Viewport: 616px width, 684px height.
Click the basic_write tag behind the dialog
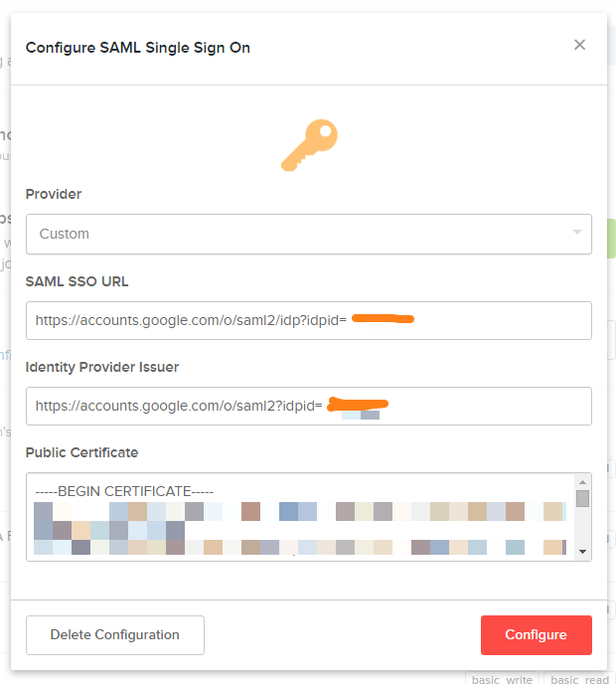tap(502, 679)
